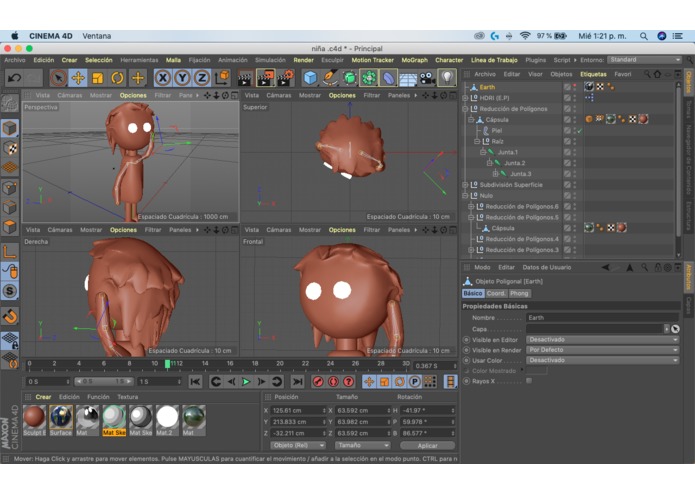Add a Camera object
This screenshot has width=695, height=494.
427,78
